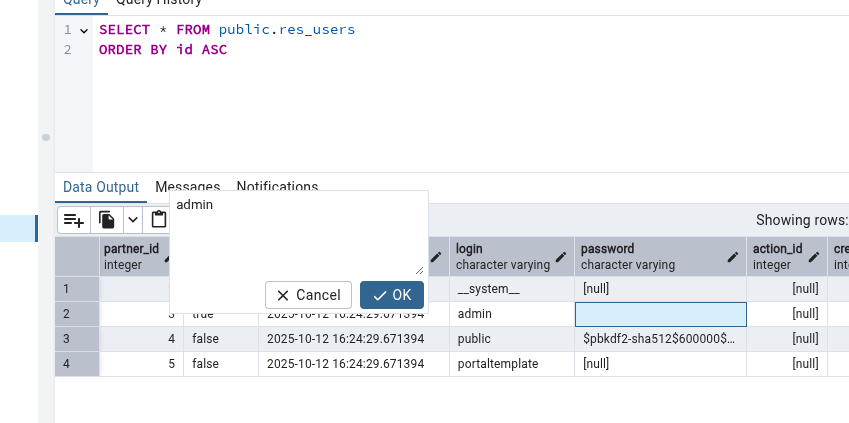Collapse the SQL fold arrow on line 1

point(84,30)
